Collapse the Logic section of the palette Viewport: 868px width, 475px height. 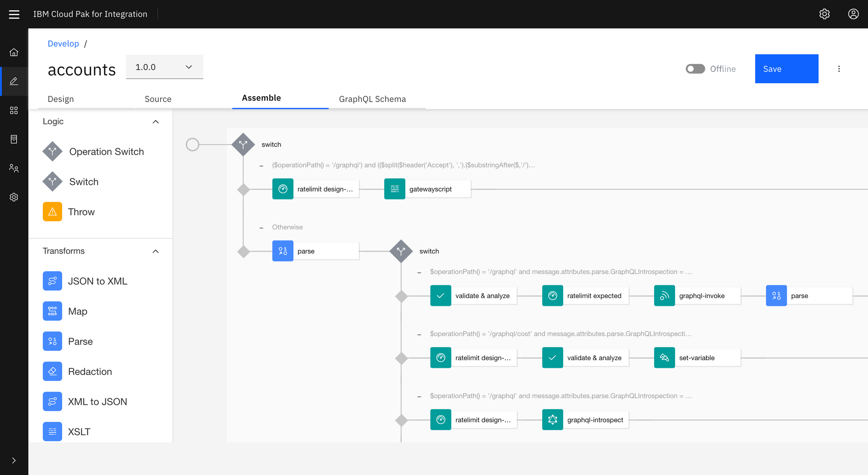(155, 122)
